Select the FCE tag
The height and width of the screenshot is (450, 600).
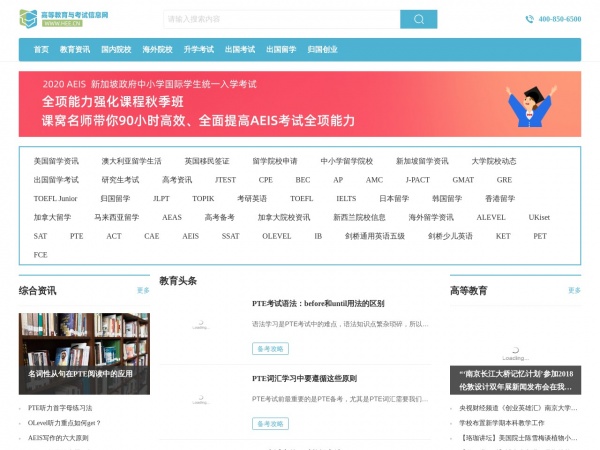[41, 255]
